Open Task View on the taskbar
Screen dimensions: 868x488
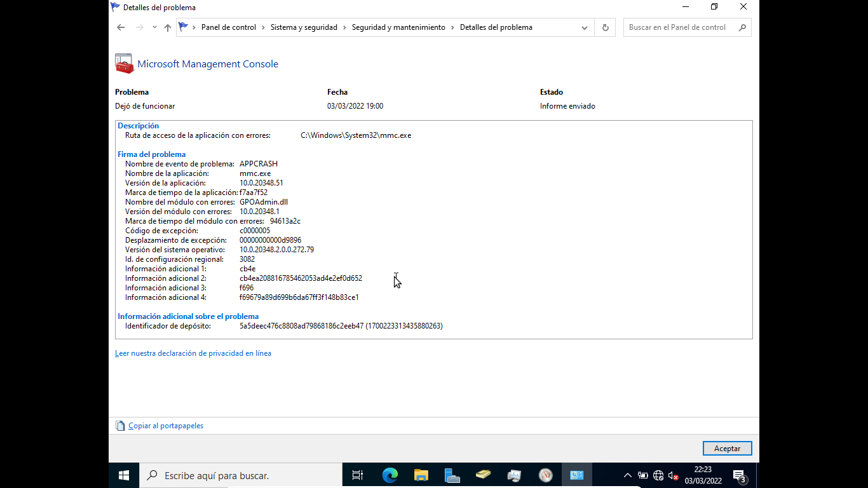(x=358, y=475)
